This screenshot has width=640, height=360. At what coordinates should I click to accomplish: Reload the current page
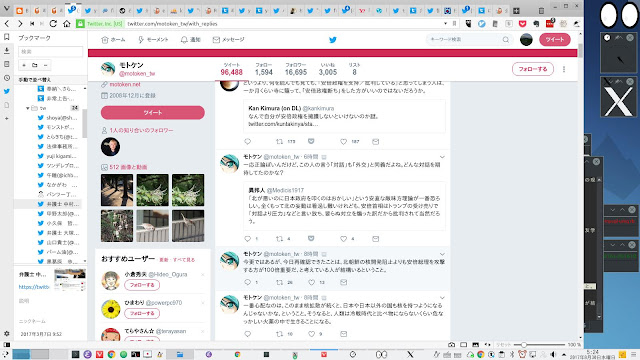click(x=53, y=24)
